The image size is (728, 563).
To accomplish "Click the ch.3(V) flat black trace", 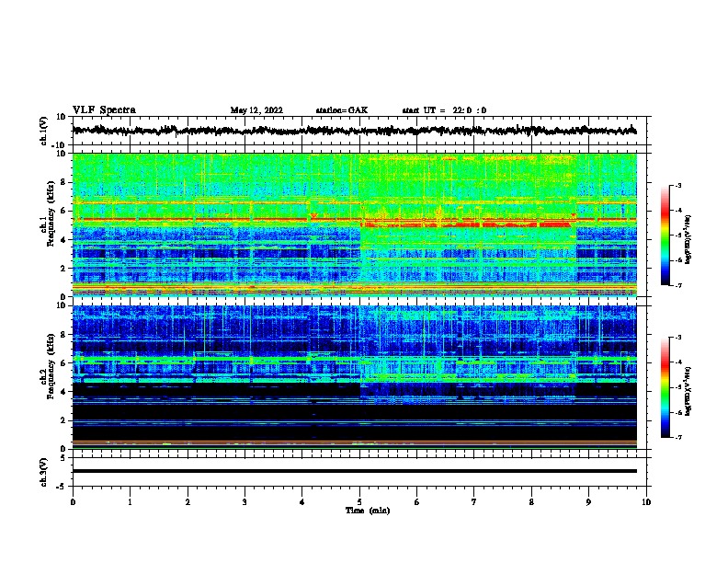I will [x=355, y=471].
